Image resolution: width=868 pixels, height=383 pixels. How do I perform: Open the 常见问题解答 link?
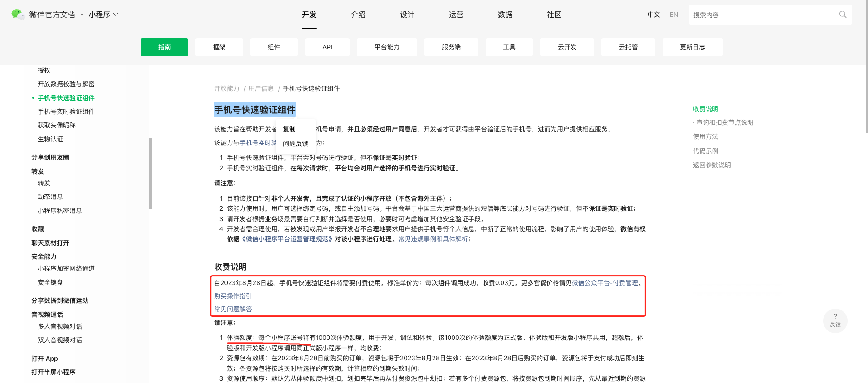click(x=233, y=309)
